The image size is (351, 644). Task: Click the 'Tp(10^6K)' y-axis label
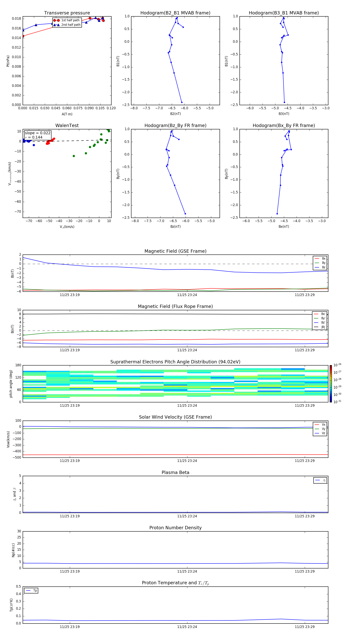coord(11,605)
